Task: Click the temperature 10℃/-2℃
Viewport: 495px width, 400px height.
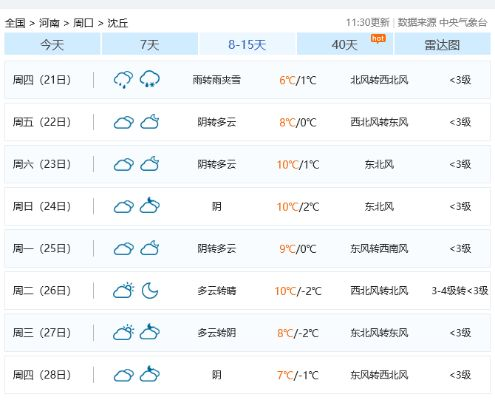Action: click(298, 291)
